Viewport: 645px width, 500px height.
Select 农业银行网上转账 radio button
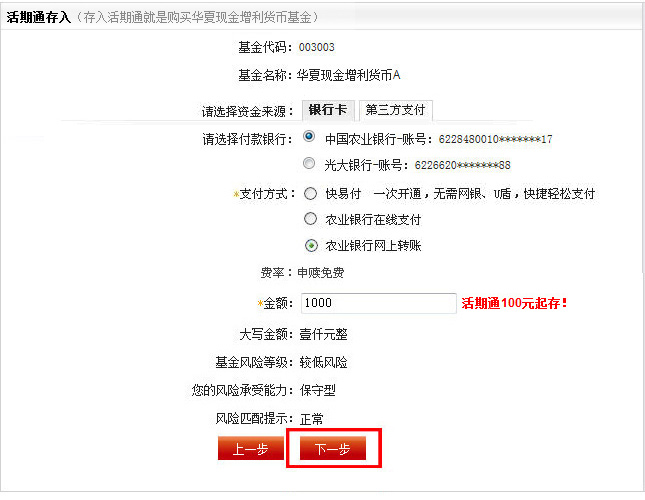311,245
